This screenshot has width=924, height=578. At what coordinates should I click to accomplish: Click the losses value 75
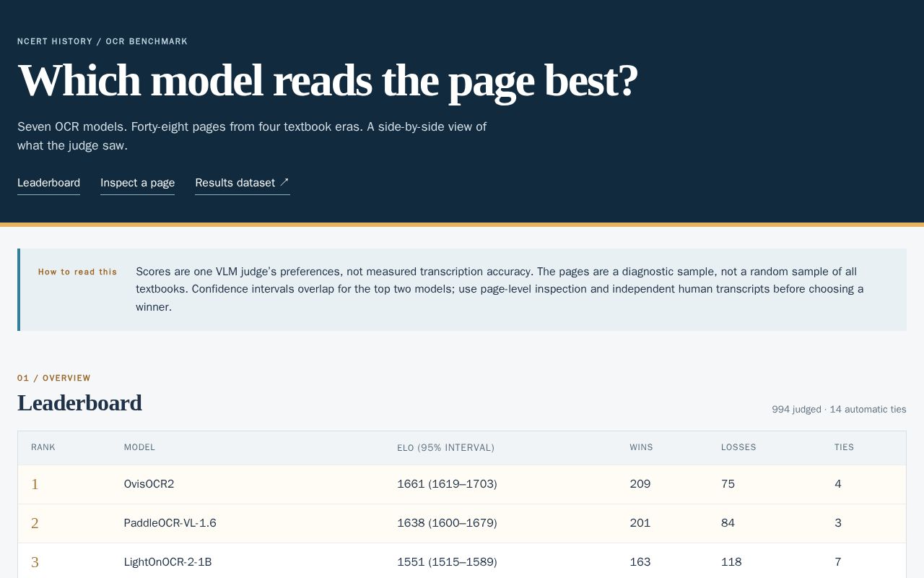[728, 484]
